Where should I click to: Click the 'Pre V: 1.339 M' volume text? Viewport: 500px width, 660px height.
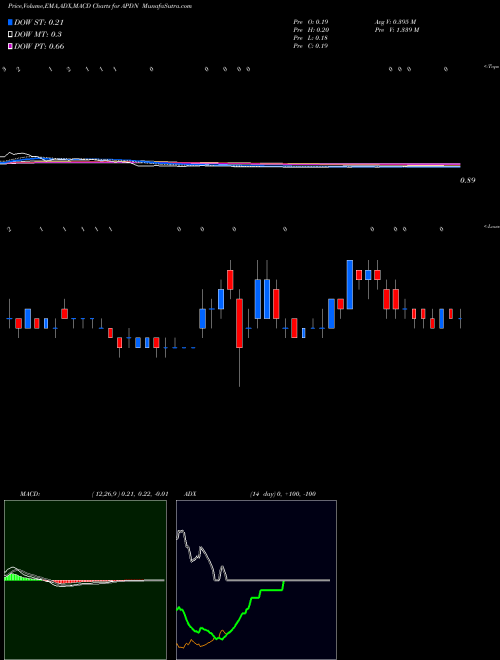click(396, 30)
